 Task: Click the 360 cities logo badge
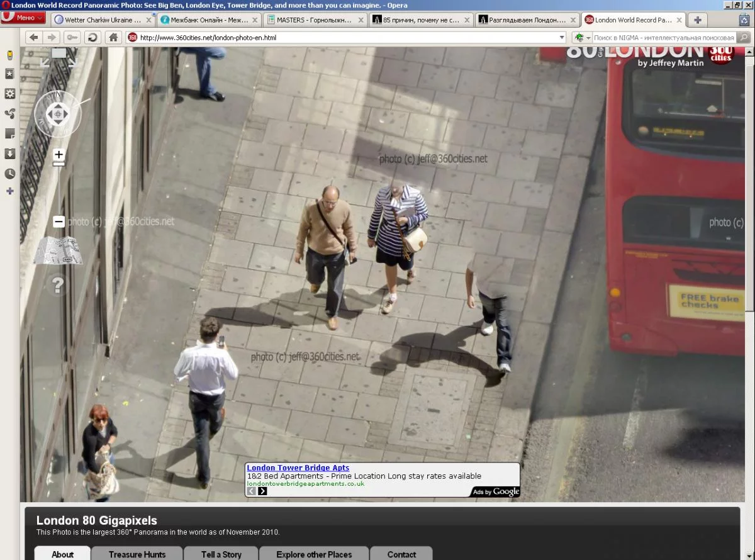click(721, 54)
